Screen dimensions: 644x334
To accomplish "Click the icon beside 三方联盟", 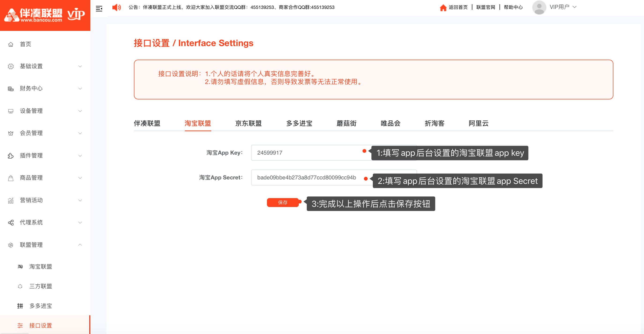I will tap(20, 286).
